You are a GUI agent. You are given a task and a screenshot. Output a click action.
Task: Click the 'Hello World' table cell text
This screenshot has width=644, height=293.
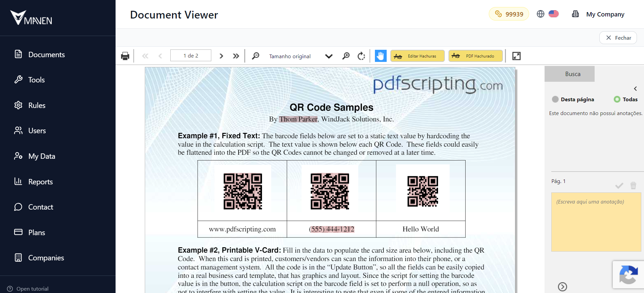[421, 229]
